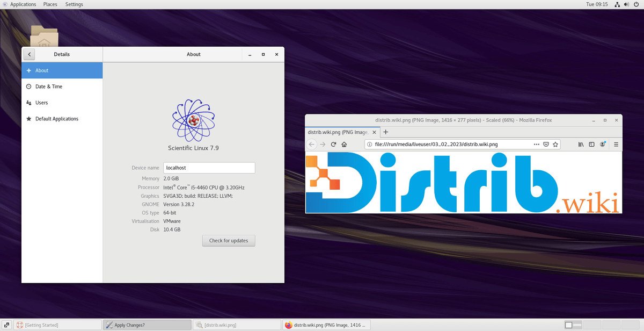The height and width of the screenshot is (331, 644).
Task: Open the power menu icon
Action: (636, 4)
